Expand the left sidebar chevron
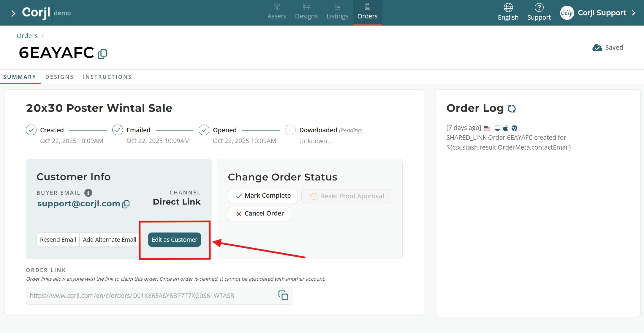The height and width of the screenshot is (333, 644). (x=13, y=13)
